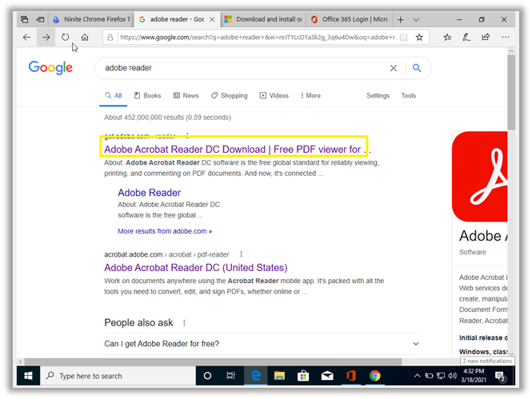Show tab previews chevron
The width and height of the screenshot is (532, 399).
416,20
